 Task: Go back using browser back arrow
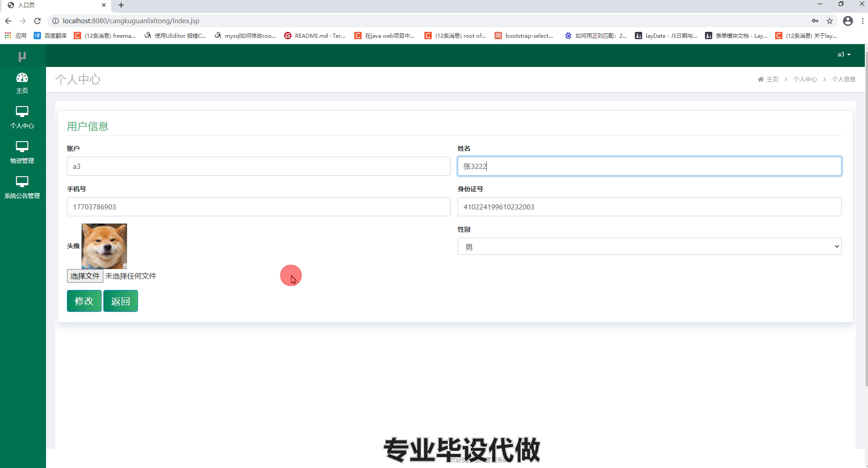8,21
